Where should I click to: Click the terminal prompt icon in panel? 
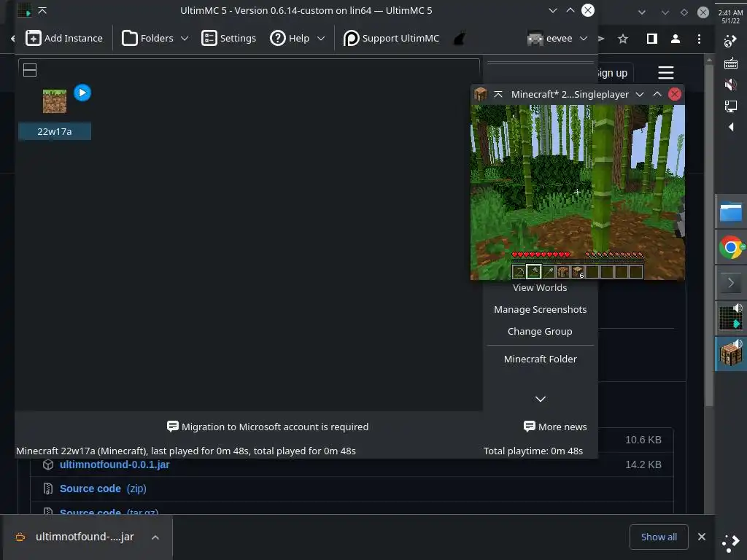(731, 283)
